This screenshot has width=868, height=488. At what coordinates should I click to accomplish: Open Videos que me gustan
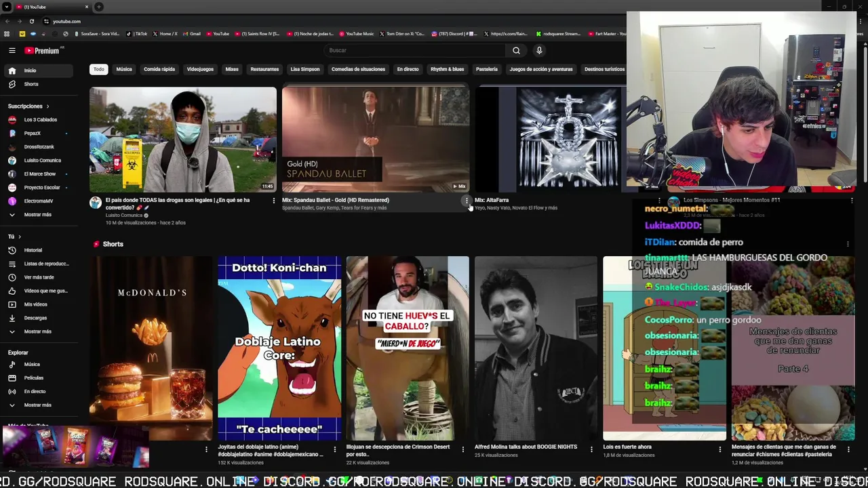[x=37, y=291]
